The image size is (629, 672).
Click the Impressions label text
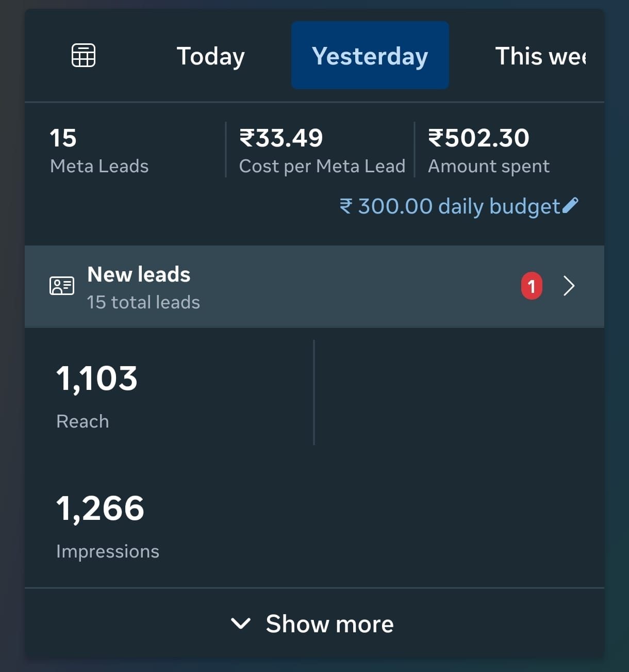(108, 551)
